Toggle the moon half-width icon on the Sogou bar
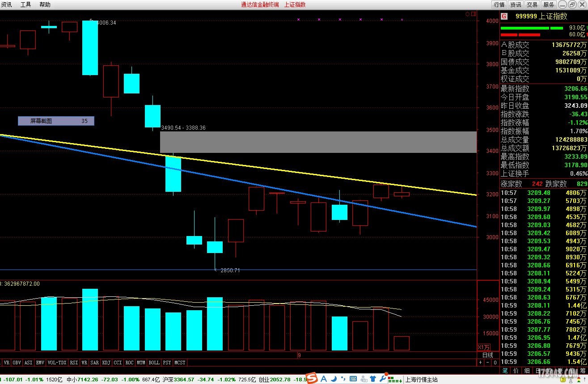 334,379
